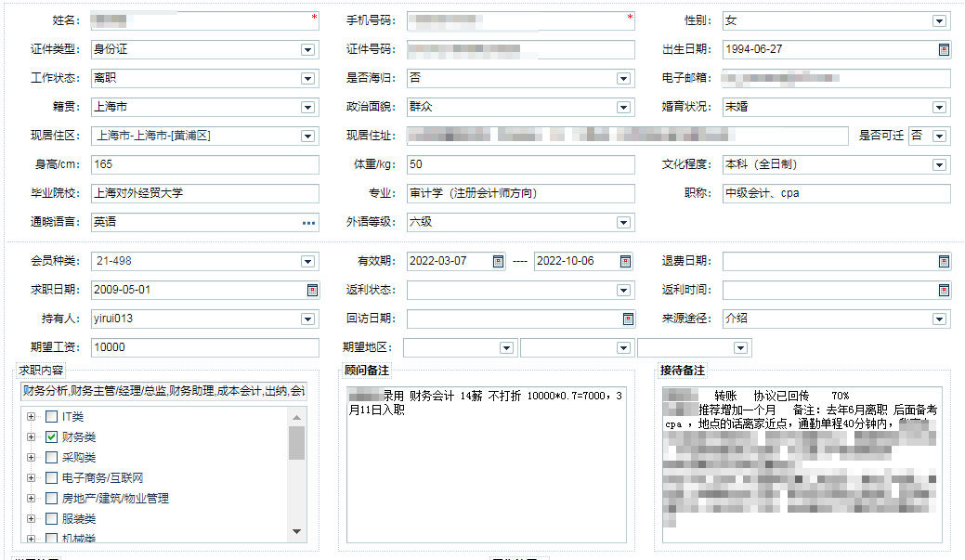Viewport: 965px width, 560px height.
Task: Open the 婚育状况 dropdown
Action: coord(939,108)
